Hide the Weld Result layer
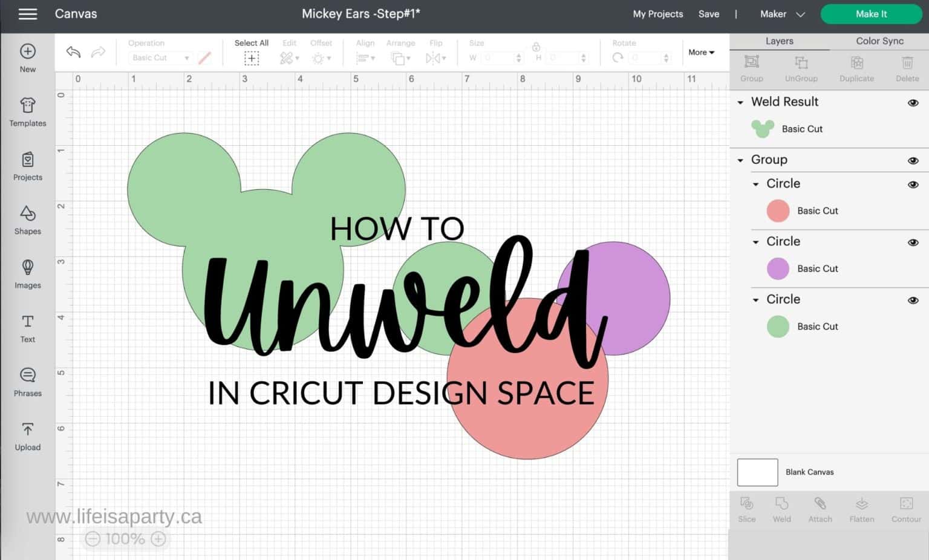Image resolution: width=929 pixels, height=560 pixels. [x=913, y=103]
